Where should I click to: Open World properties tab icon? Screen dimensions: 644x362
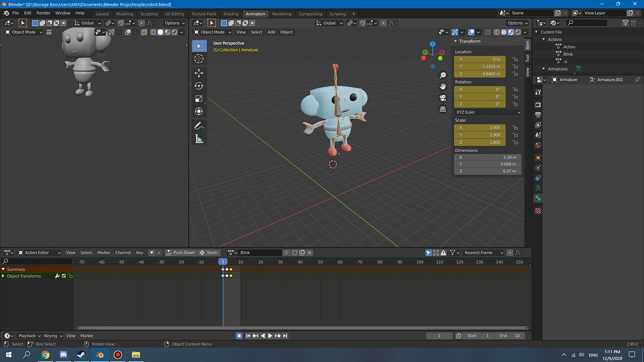pos(538,145)
